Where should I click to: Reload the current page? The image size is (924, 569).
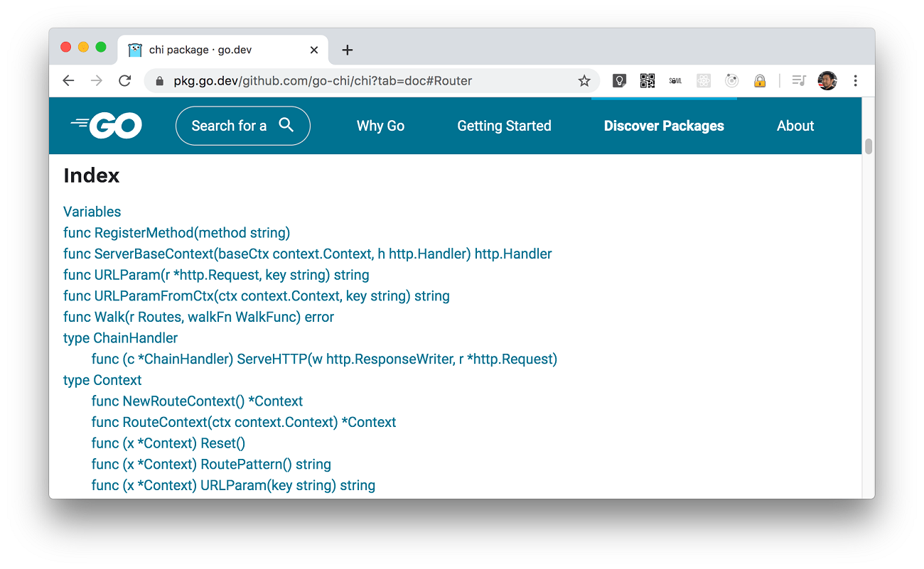click(125, 81)
